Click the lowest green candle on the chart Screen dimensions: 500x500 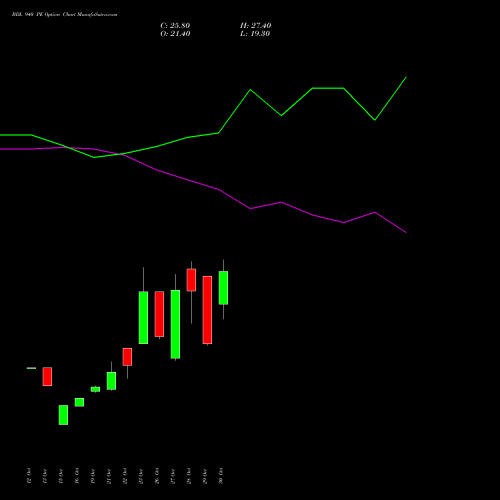click(63, 415)
